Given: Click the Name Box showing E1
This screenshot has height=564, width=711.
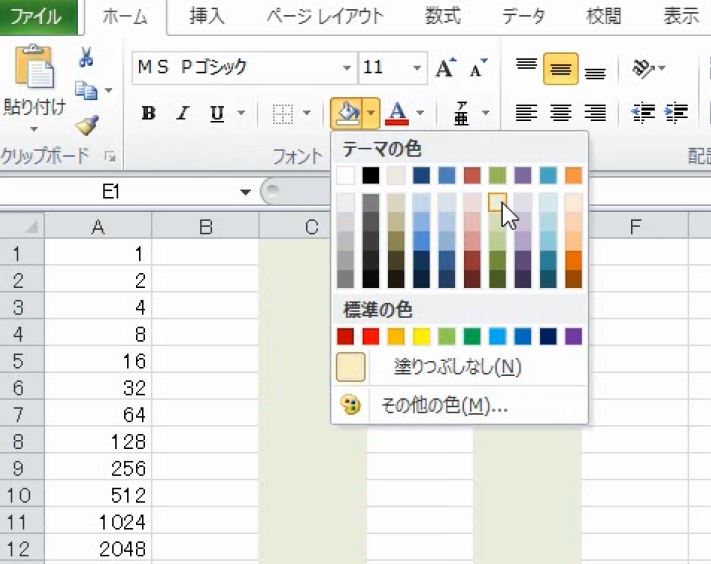Looking at the screenshot, I should (118, 192).
